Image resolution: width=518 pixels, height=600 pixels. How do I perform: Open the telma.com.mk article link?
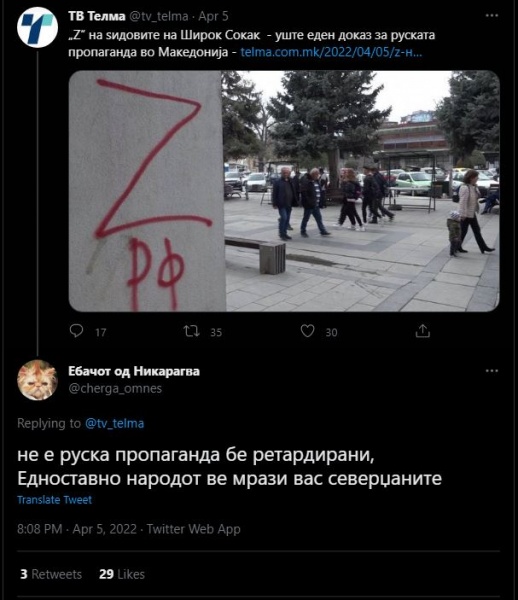point(331,52)
